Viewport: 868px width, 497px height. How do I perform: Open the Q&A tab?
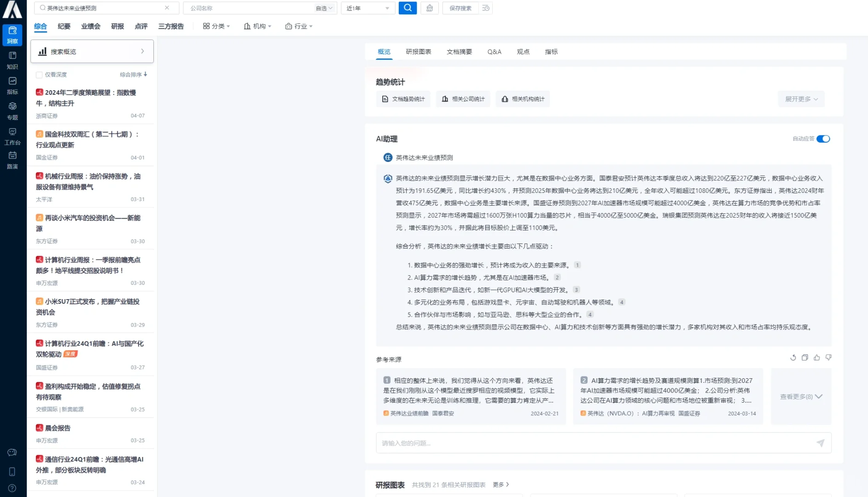click(x=495, y=52)
